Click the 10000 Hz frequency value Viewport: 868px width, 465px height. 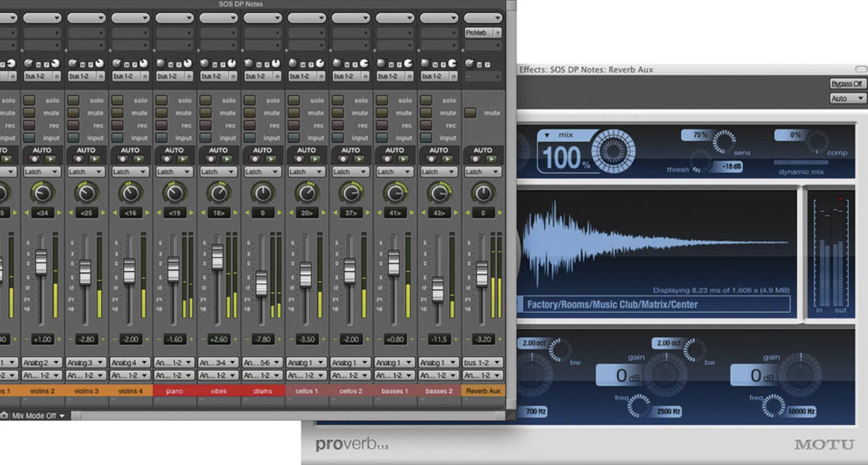pos(801,411)
